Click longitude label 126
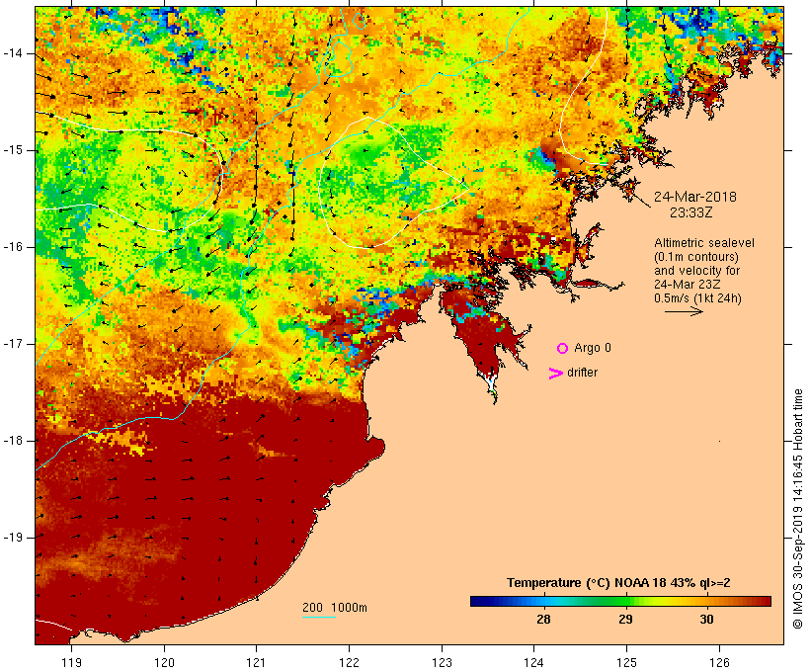 click(x=719, y=663)
